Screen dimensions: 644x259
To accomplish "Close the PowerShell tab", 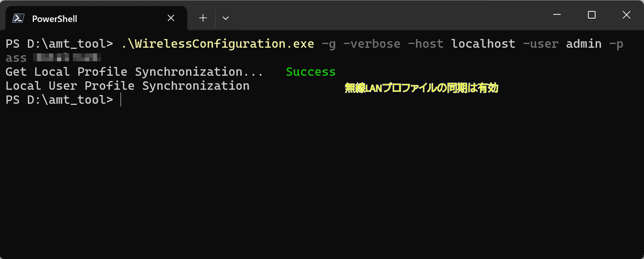I will tap(171, 18).
